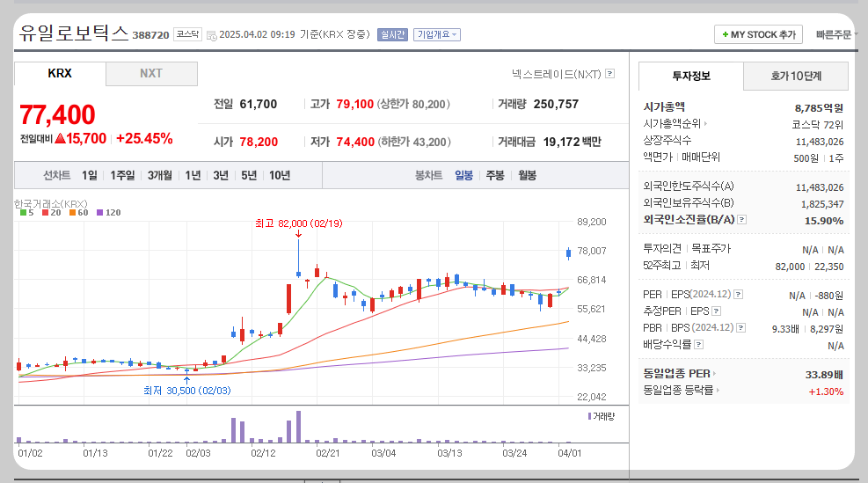Click the green 5-day average legend swatch
The width and height of the screenshot is (868, 483).
pos(23,213)
